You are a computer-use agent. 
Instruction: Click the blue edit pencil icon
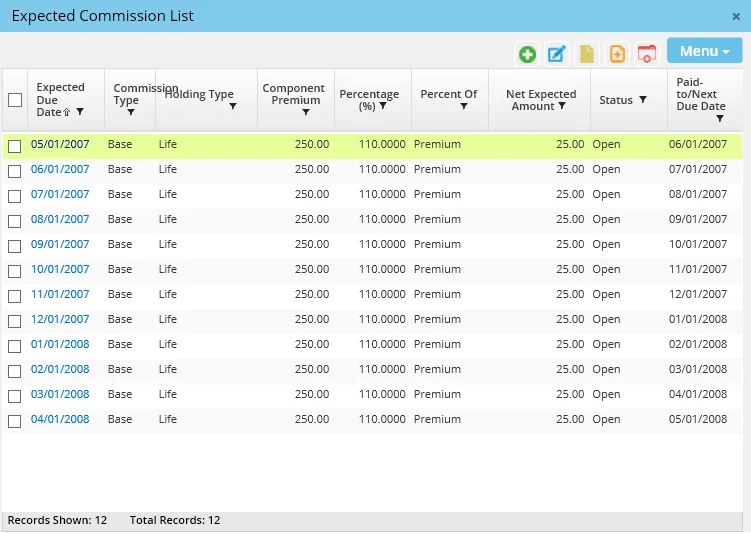click(x=557, y=54)
